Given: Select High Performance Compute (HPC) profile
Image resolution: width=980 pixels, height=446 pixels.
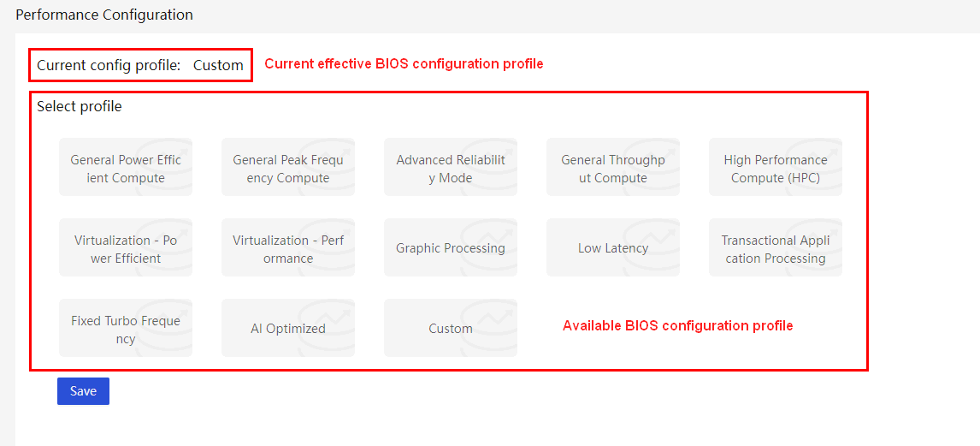Looking at the screenshot, I should 776,167.
